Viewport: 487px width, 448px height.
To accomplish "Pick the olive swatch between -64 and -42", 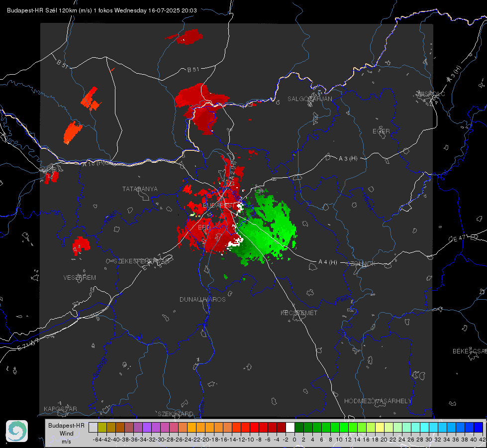I will coord(102,427).
